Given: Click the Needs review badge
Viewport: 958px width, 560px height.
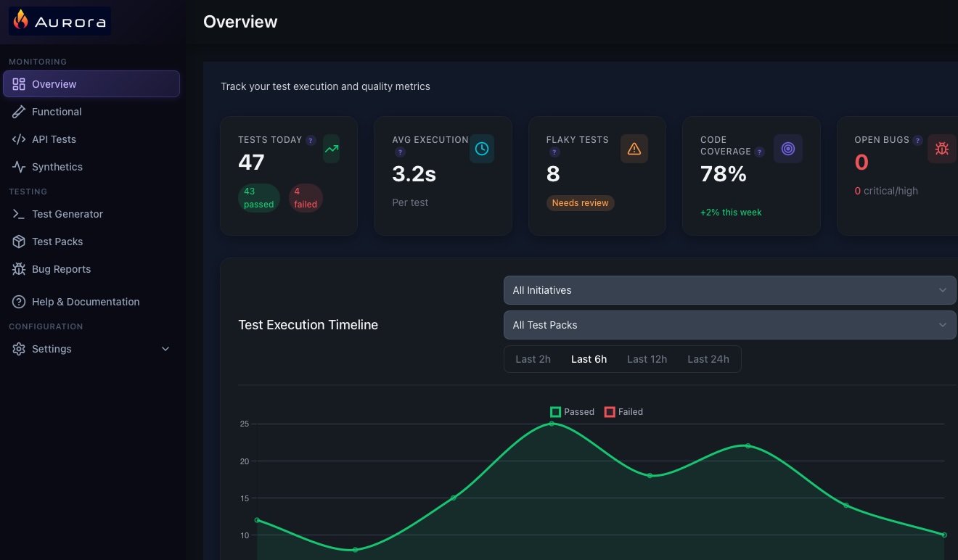Looking at the screenshot, I should click(581, 203).
